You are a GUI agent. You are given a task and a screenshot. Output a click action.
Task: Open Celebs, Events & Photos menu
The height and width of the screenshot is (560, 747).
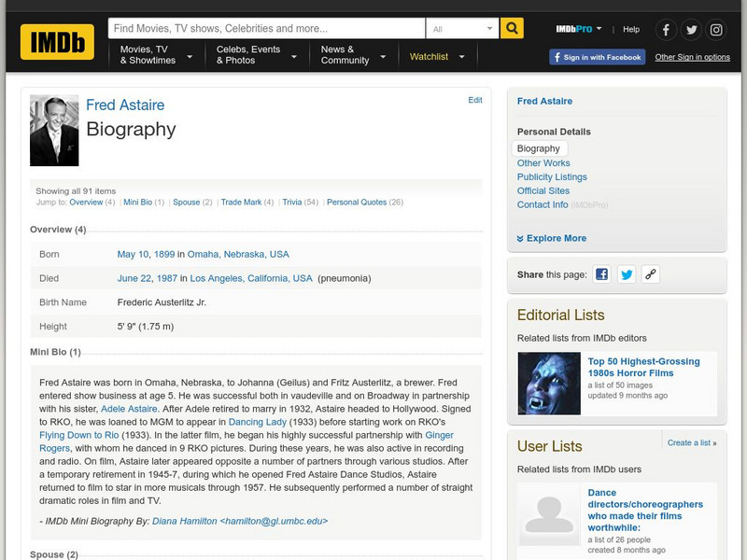pos(256,55)
